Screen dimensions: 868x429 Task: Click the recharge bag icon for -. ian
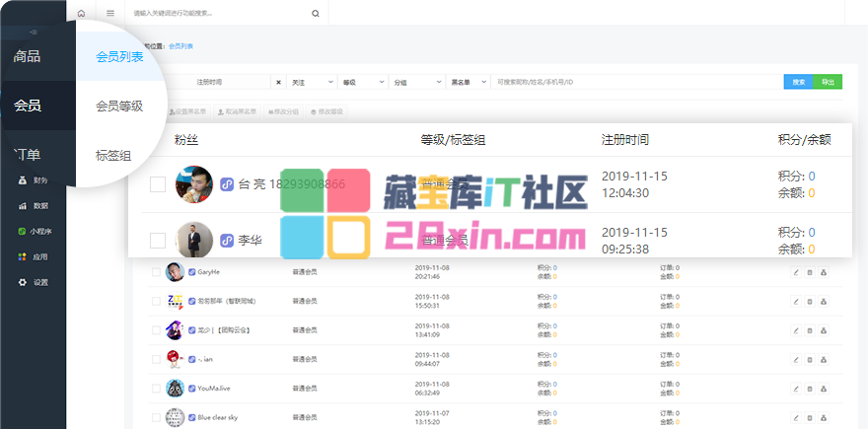click(x=824, y=359)
